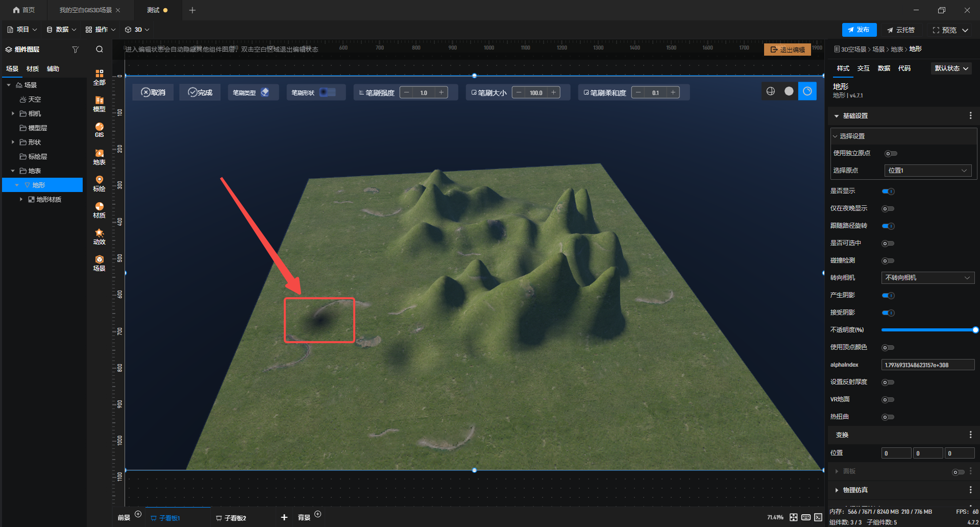Toggle 使用独立原点 switch
980x527 pixels.
(x=891, y=154)
